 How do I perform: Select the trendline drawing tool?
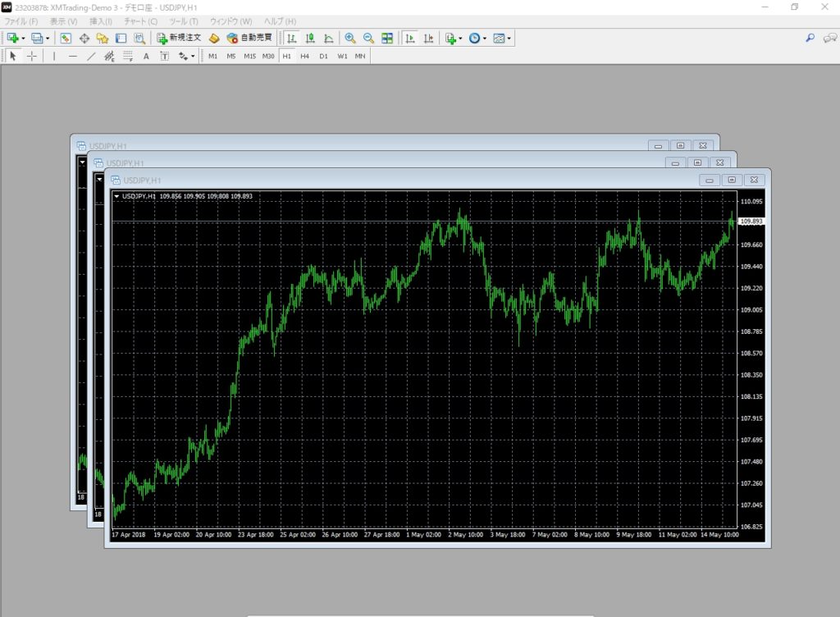[x=91, y=56]
